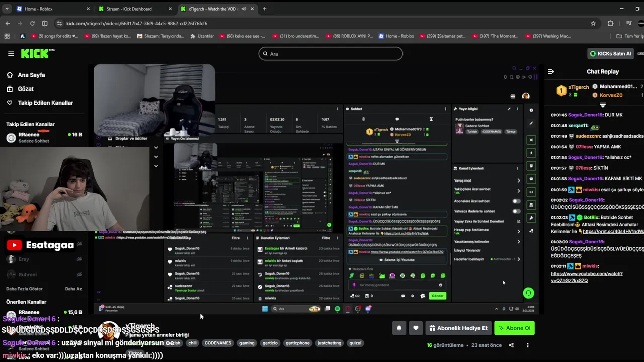Click the Spotify icon in streamed taskbar
The image size is (644, 362).
338,309
